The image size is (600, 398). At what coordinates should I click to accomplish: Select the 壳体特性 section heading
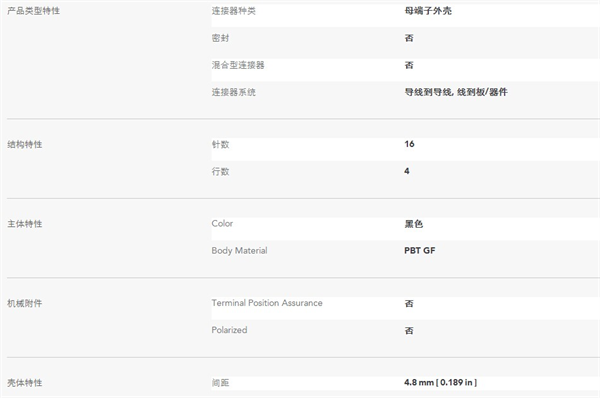click(24, 382)
